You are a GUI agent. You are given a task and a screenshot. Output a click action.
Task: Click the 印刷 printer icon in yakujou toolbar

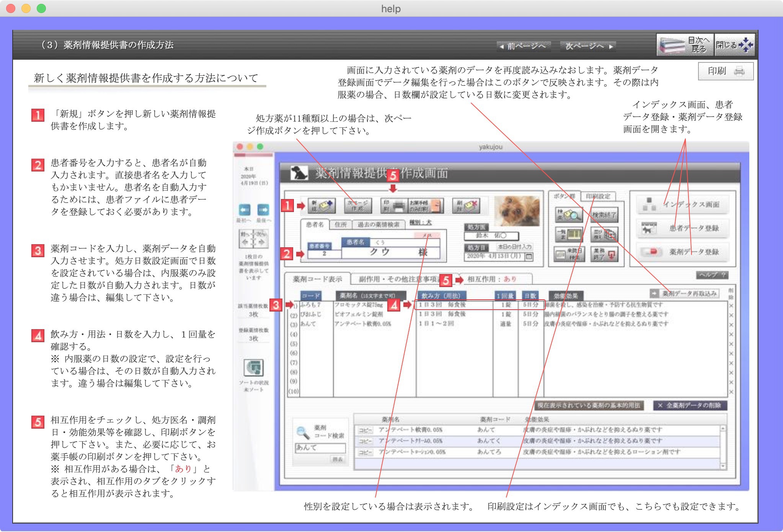tap(394, 206)
